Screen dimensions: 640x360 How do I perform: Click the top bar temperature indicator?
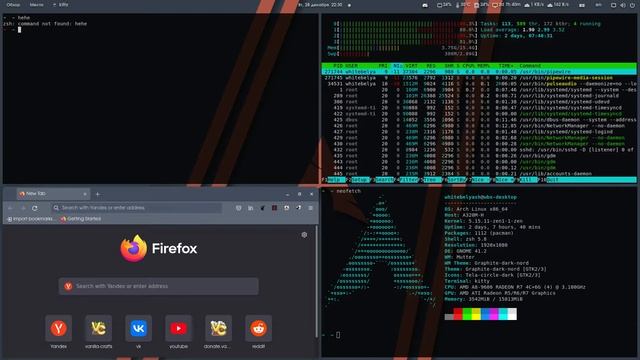(x=464, y=5)
